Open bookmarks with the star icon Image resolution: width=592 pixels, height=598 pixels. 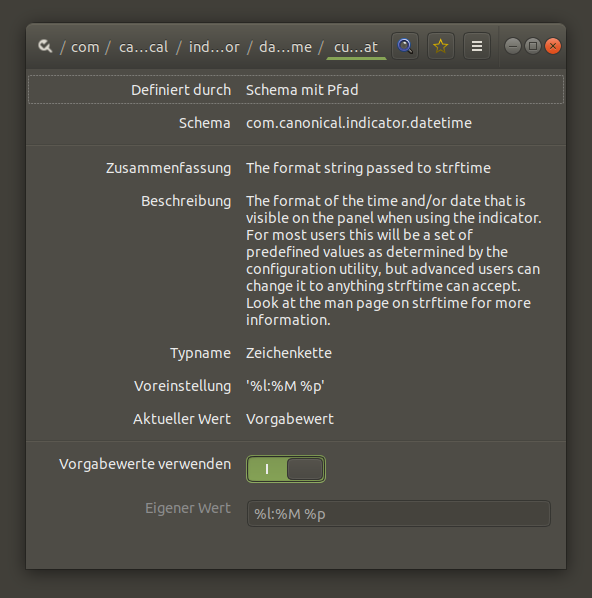tap(441, 46)
